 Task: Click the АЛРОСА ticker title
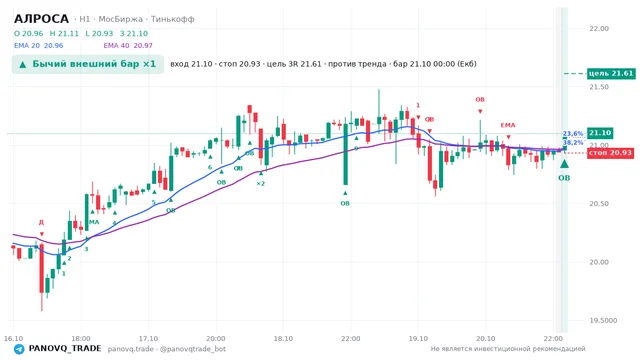click(42, 19)
